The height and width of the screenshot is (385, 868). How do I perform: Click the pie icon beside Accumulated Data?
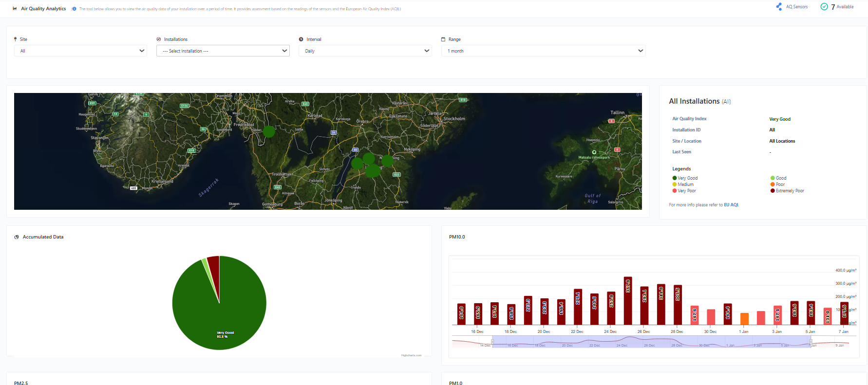click(17, 237)
